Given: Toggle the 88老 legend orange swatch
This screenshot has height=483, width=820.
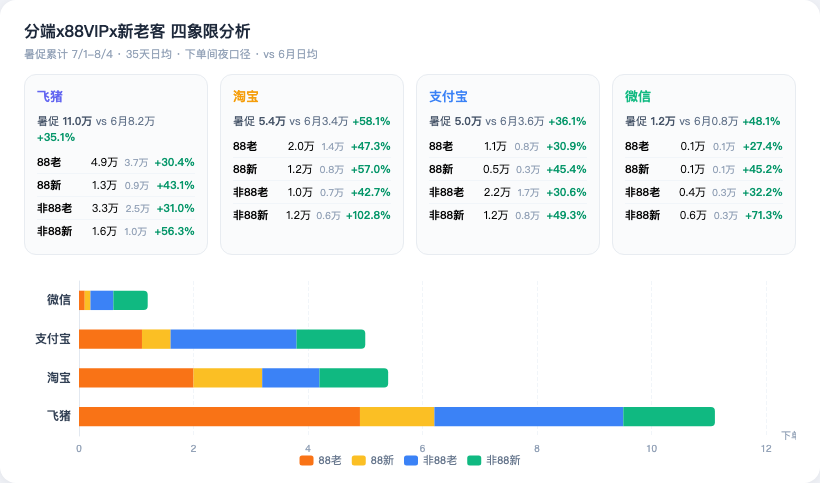Looking at the screenshot, I should 306,461.
